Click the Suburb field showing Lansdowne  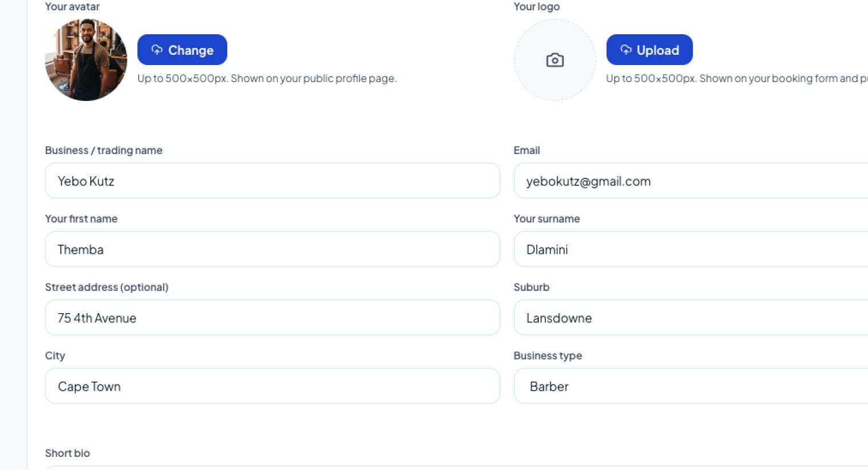pyautogui.click(x=691, y=318)
